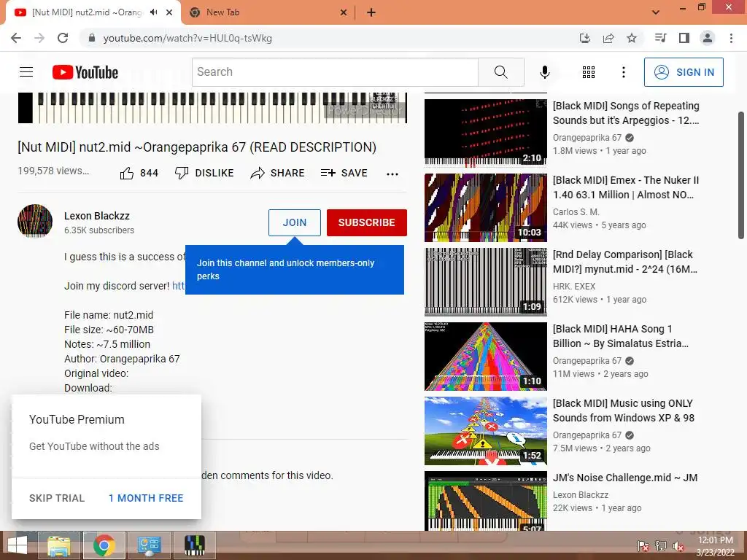Open Songs of Repeating Sounds video thumbnail

(x=485, y=132)
